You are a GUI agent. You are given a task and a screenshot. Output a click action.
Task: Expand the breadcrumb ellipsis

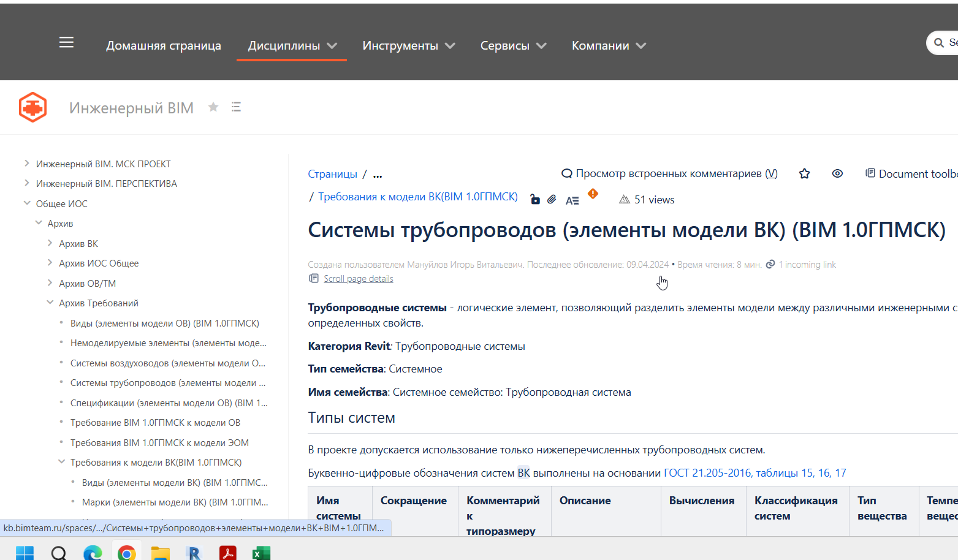378,174
